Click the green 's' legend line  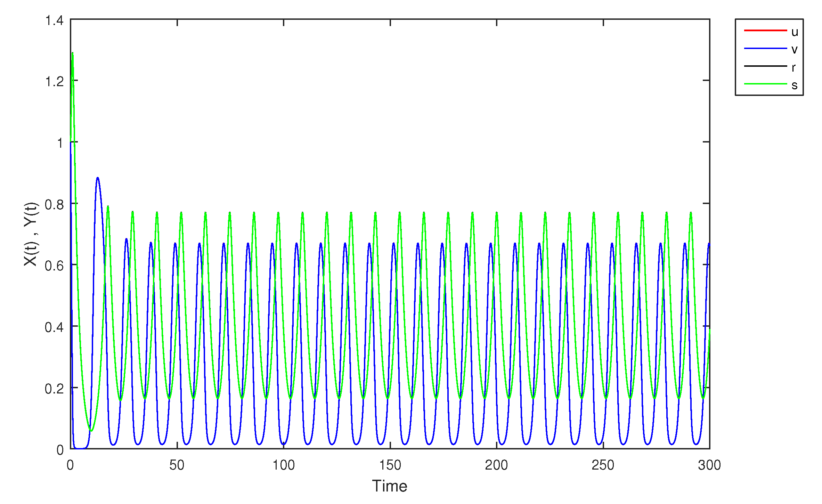765,84
